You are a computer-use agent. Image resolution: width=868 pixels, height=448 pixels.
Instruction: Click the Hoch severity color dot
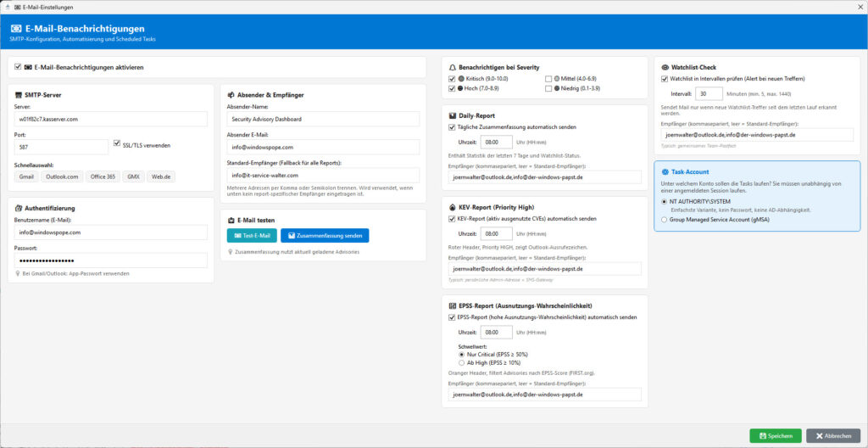461,88
